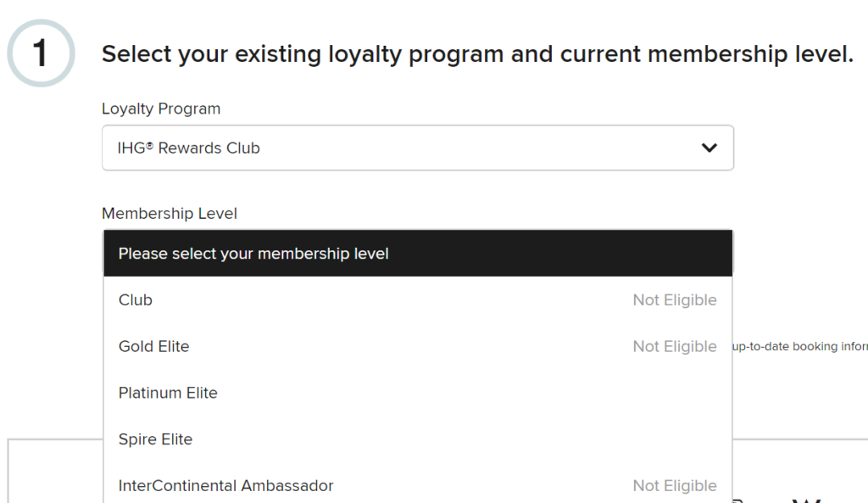This screenshot has width=868, height=503.
Task: Choose the Club membership level
Action: [x=136, y=300]
